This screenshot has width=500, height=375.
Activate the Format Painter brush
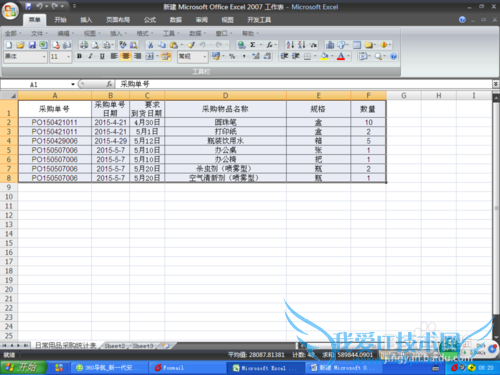point(192,45)
